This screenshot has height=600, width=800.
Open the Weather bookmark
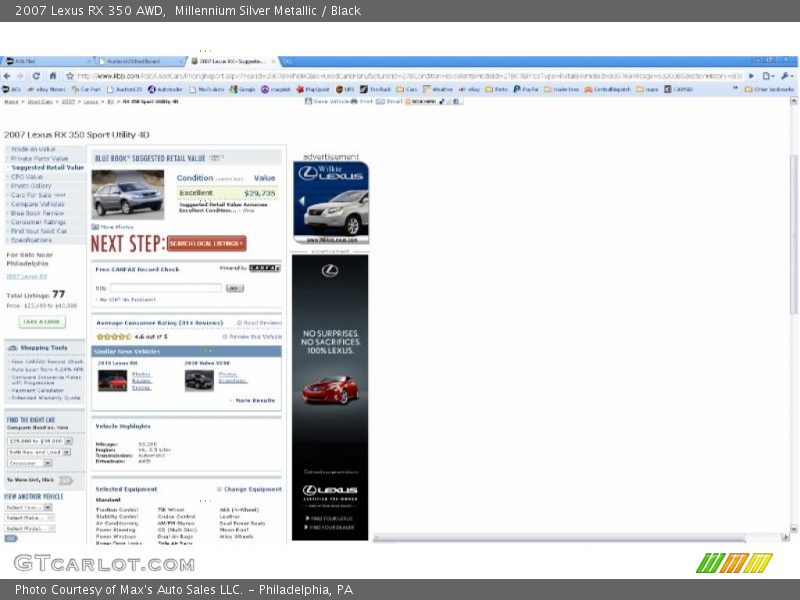coord(438,89)
